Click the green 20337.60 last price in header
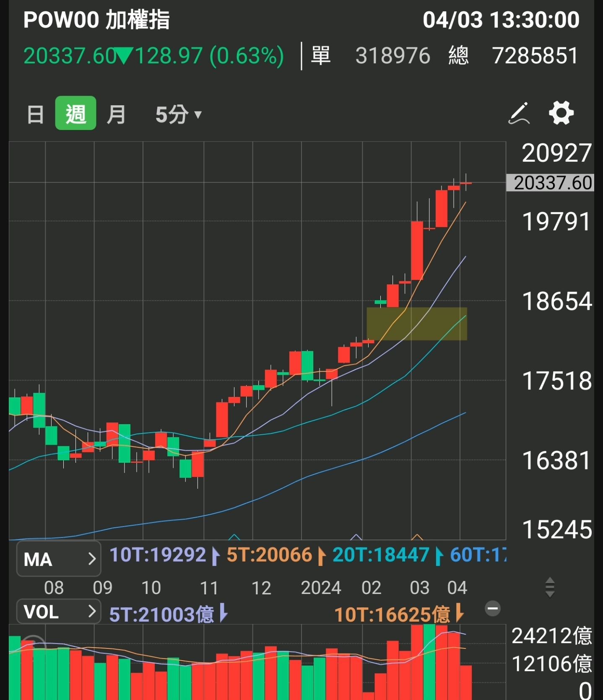 [70, 56]
